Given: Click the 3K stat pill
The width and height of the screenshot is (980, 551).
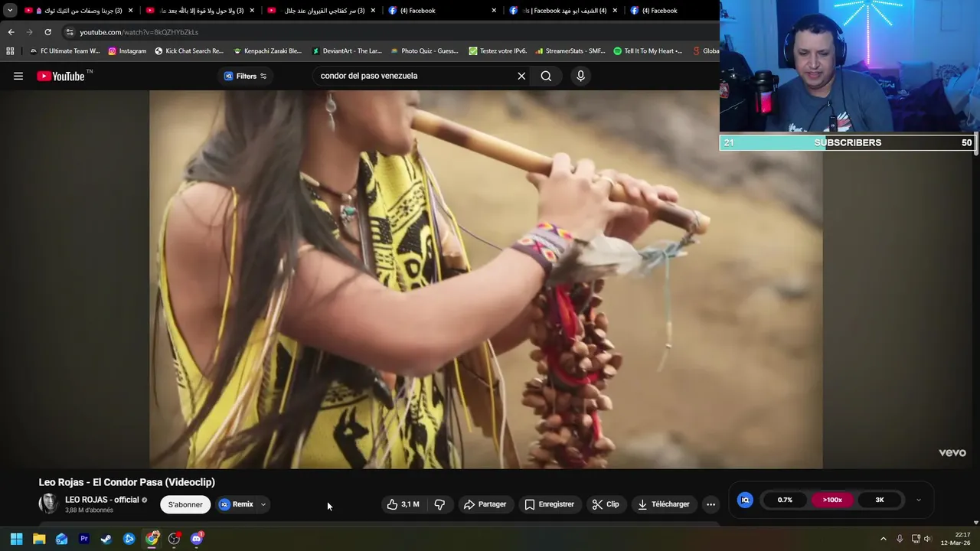Looking at the screenshot, I should coord(880,500).
